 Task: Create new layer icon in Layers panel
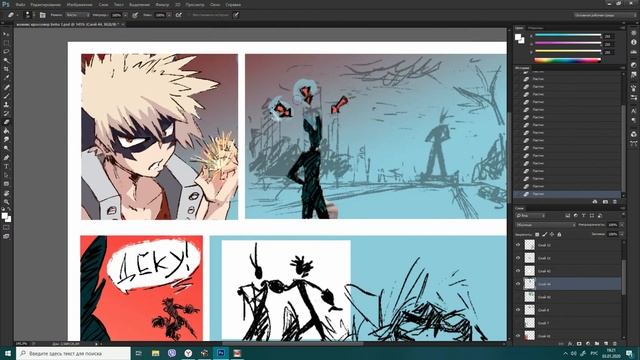pyautogui.click(x=606, y=344)
